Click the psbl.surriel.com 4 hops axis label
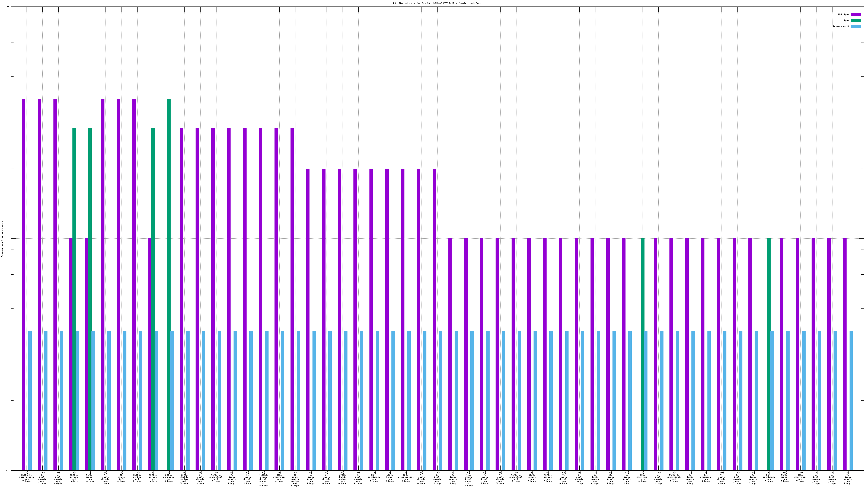Screen dimensions: 868x488 coord(168,477)
